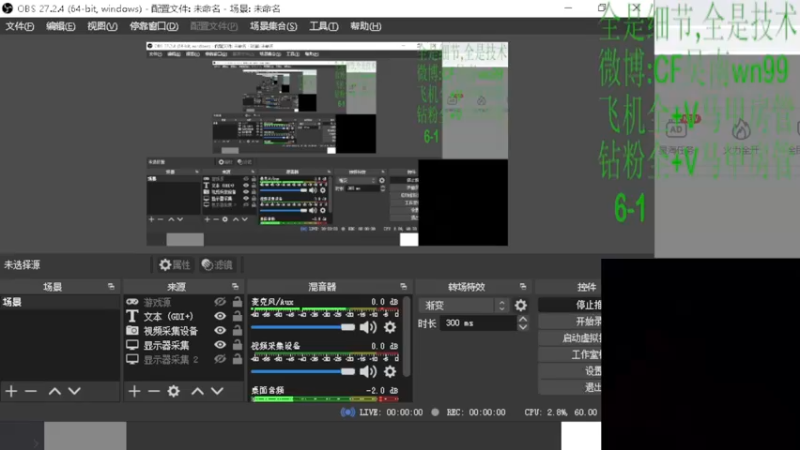800x450 pixels.
Task: Open 视频采集设备 audio settings gear
Action: click(x=390, y=371)
